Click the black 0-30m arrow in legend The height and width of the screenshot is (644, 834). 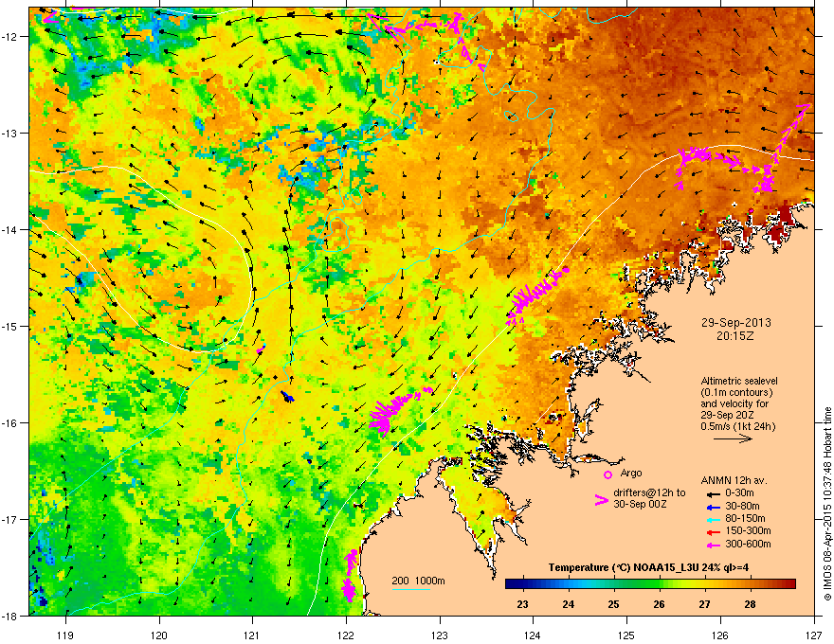click(714, 493)
